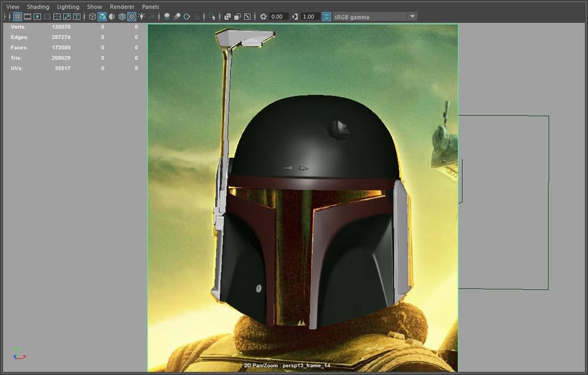Click the Faces count 173089
Screen dimensions: 588x375
[61, 48]
